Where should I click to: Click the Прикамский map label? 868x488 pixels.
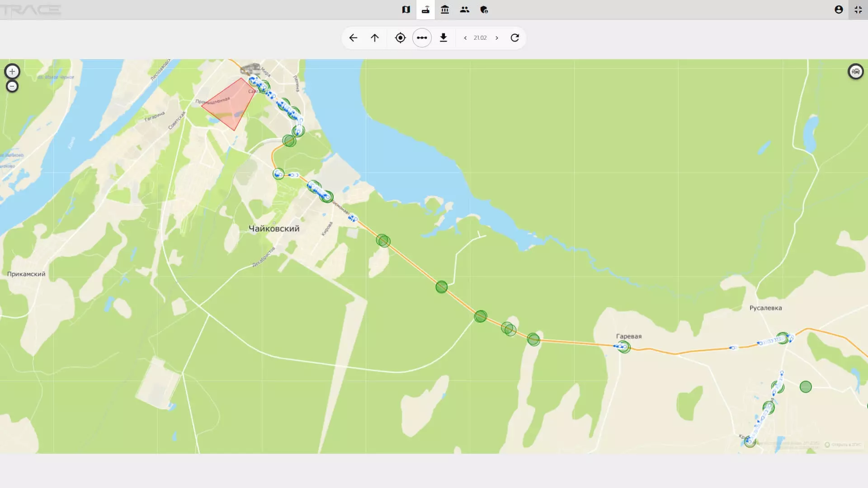tap(26, 274)
